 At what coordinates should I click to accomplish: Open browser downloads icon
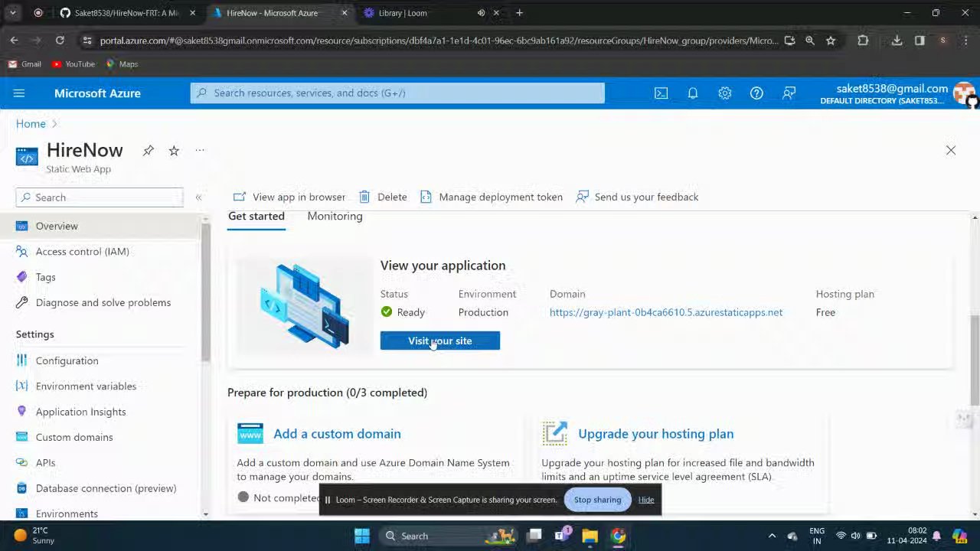point(897,41)
